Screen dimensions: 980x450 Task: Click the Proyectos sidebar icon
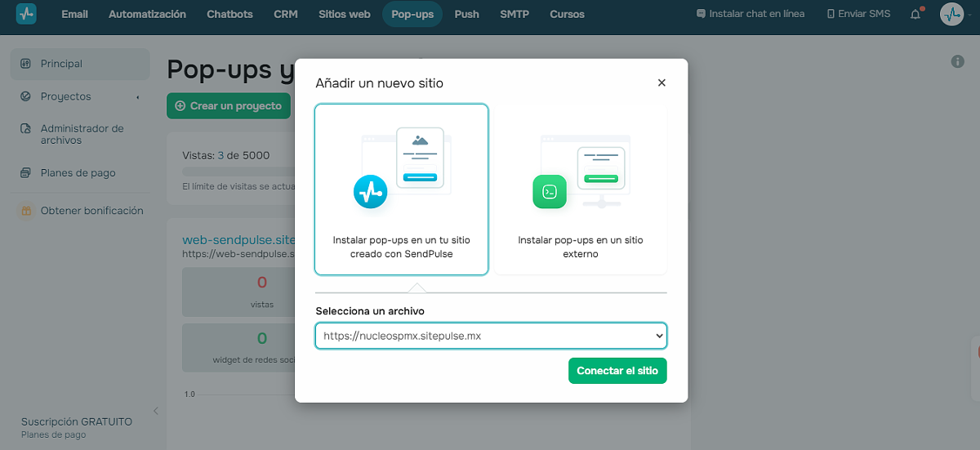pos(25,96)
